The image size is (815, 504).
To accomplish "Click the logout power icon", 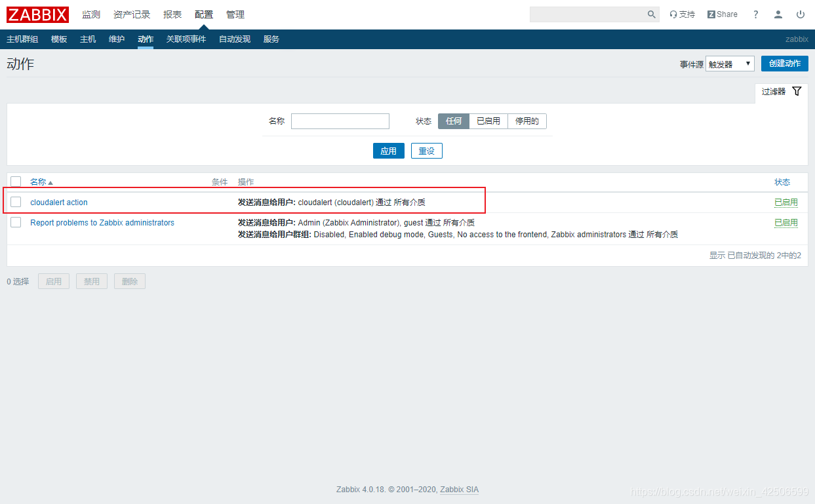I will (x=801, y=14).
